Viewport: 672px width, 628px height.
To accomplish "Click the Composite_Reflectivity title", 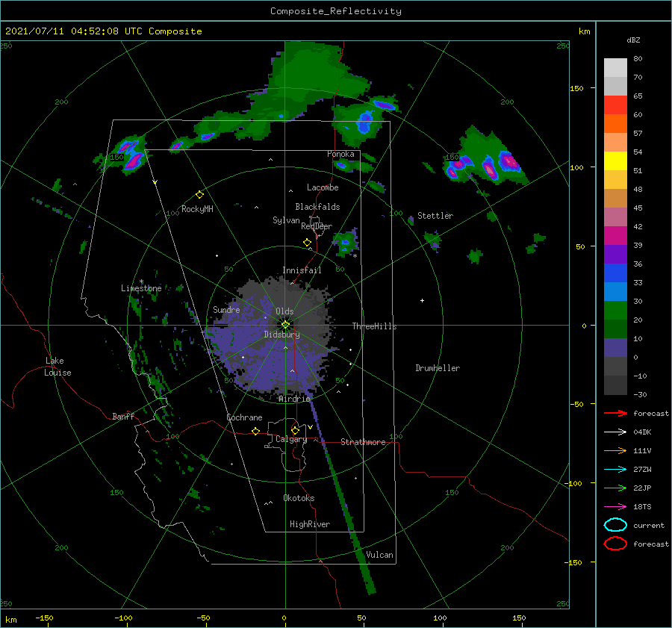I will click(x=336, y=11).
